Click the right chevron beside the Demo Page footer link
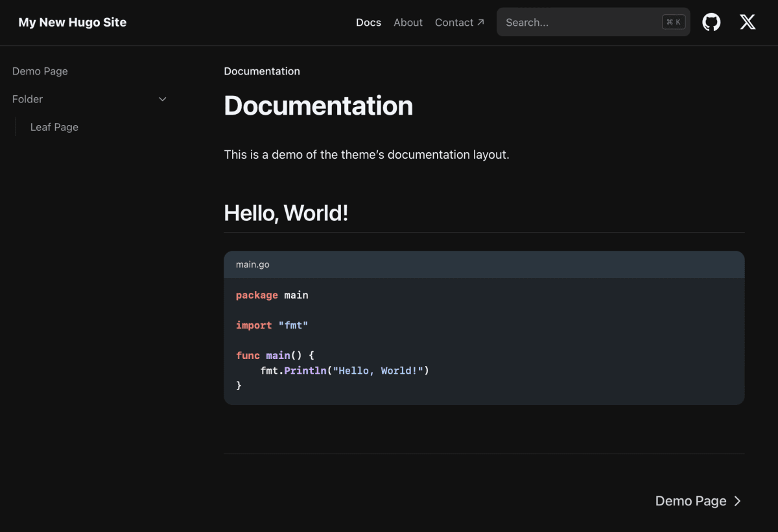Viewport: 778px width, 532px height. click(737, 501)
